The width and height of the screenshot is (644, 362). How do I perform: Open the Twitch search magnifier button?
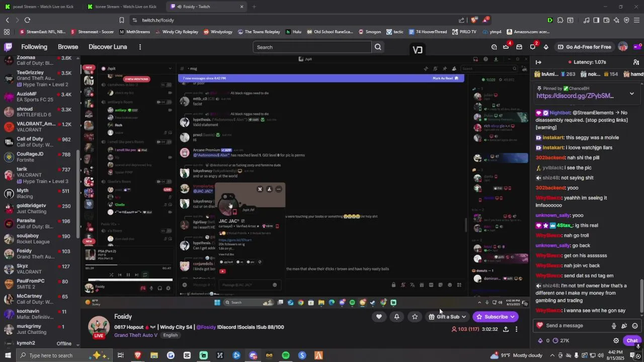point(378,47)
